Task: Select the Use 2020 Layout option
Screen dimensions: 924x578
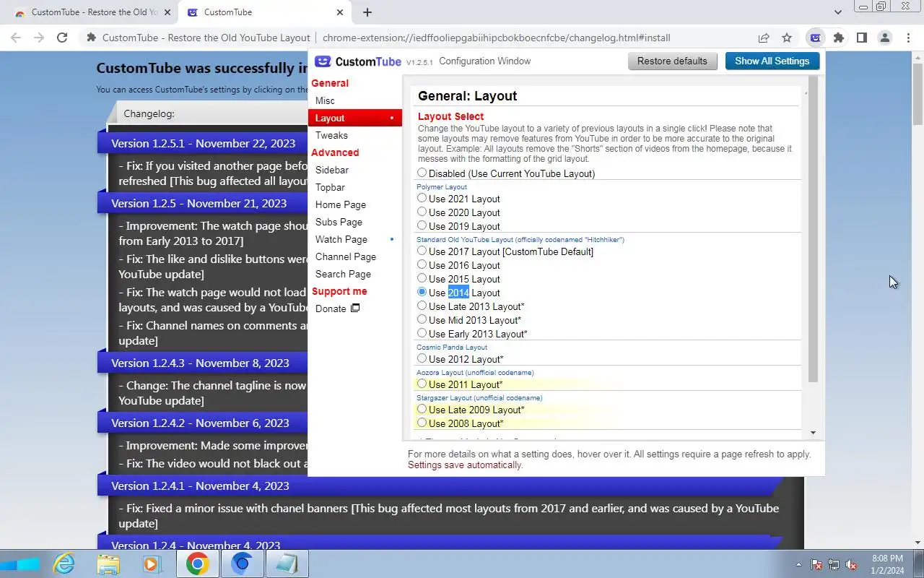Action: pos(422,212)
